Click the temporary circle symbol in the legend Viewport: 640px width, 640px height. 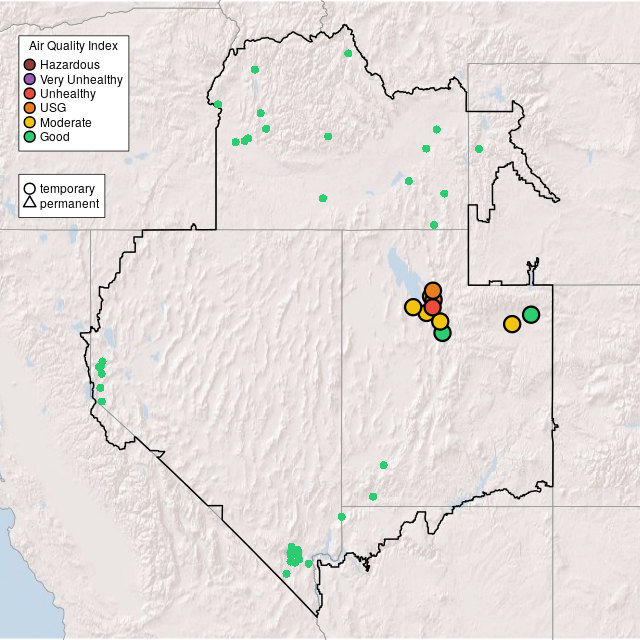point(30,189)
